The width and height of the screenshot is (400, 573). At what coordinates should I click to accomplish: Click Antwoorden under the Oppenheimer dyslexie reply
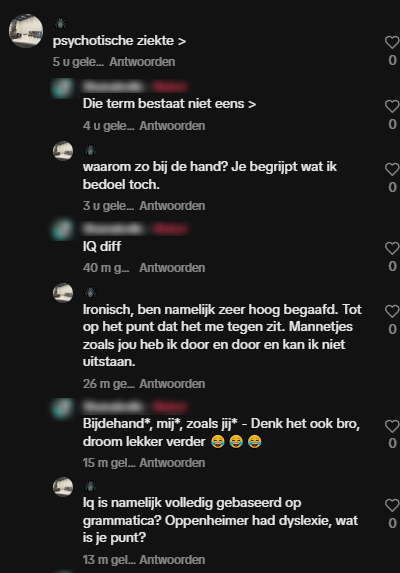172,560
